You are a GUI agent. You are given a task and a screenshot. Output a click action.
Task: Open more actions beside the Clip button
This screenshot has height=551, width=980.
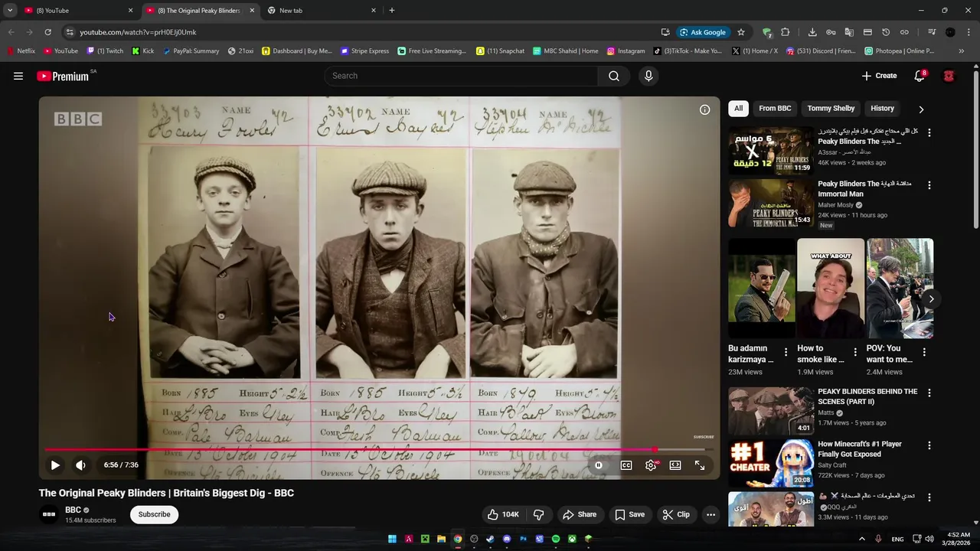click(x=710, y=514)
